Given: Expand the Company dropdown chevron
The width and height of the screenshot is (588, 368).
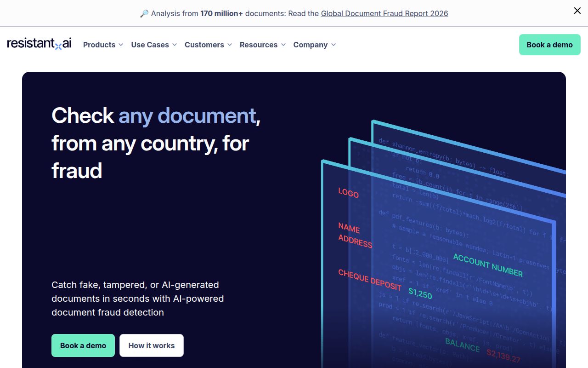Looking at the screenshot, I should click(x=334, y=45).
